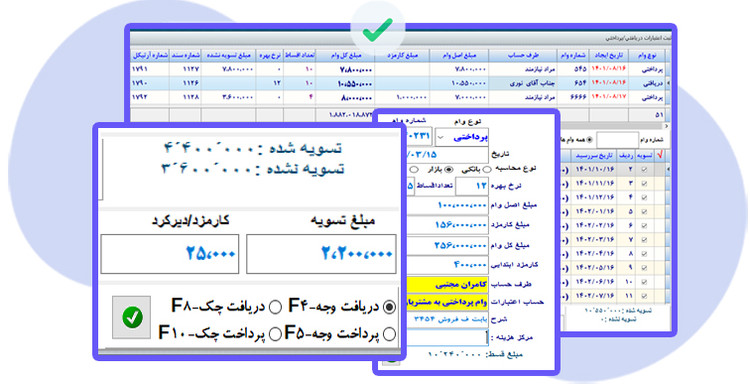Click the تسویه شده total text in dialog
The height and width of the screenshot is (384, 750).
[254, 148]
